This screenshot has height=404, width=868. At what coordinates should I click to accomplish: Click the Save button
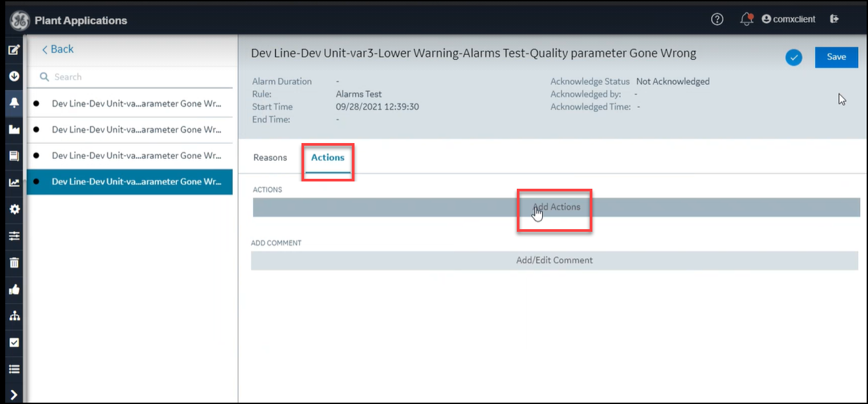pyautogui.click(x=836, y=57)
